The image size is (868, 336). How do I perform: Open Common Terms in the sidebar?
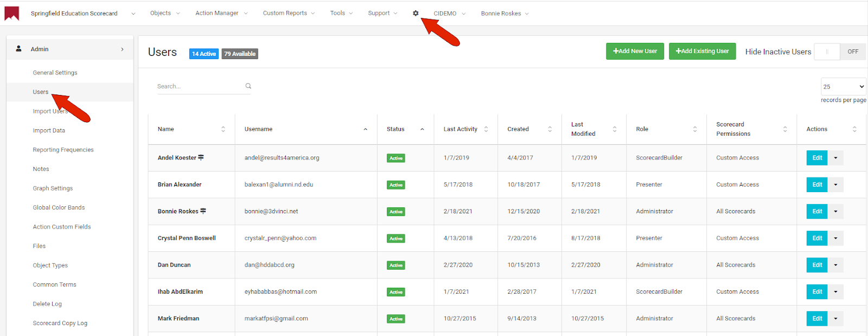tap(54, 284)
